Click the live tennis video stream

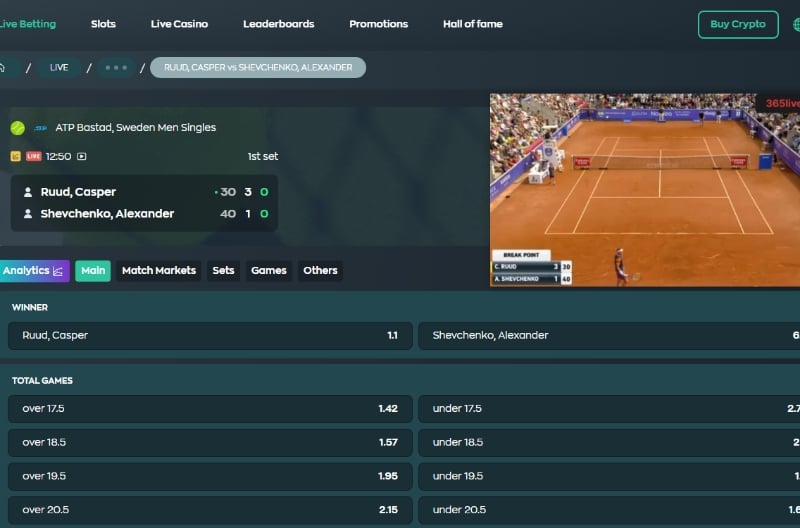pyautogui.click(x=645, y=190)
